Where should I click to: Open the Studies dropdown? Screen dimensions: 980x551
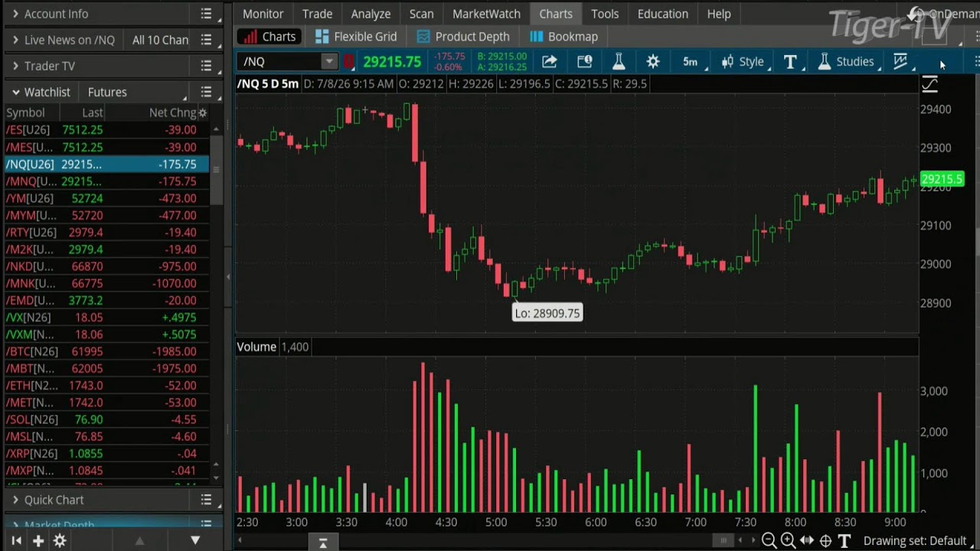pos(848,62)
